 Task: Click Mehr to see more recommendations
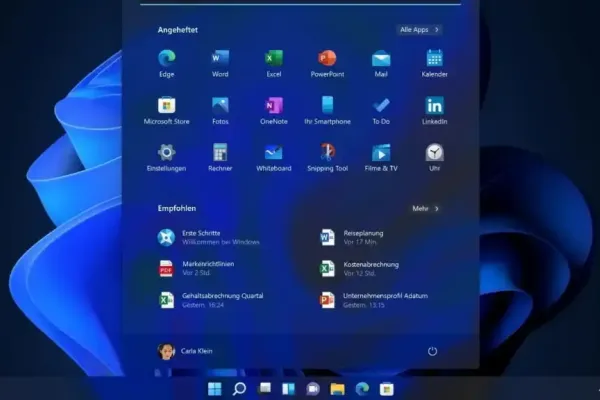click(426, 208)
